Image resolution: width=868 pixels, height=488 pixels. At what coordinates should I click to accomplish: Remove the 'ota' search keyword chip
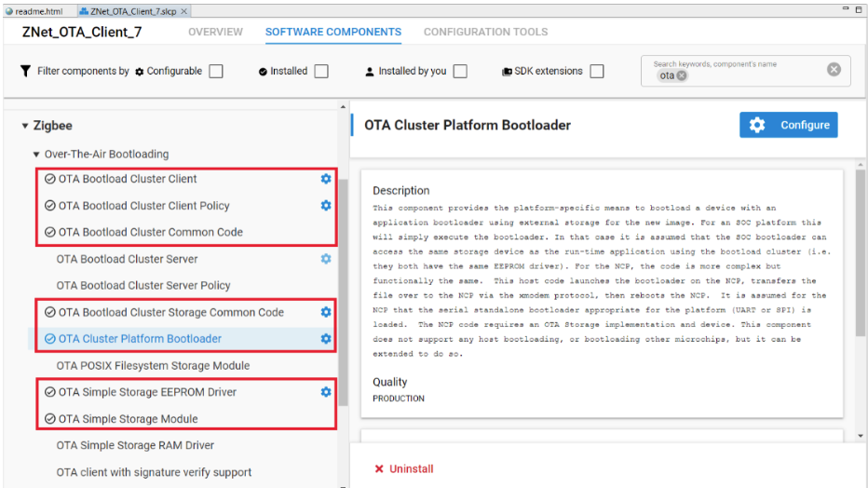click(x=681, y=76)
